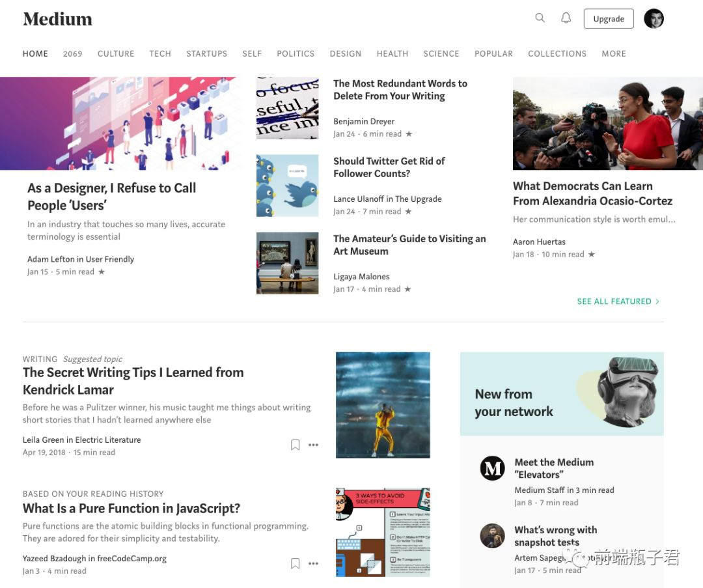Screen dimensions: 703x588
Task: Click SEE ALL FEATURED link
Action: 618,301
